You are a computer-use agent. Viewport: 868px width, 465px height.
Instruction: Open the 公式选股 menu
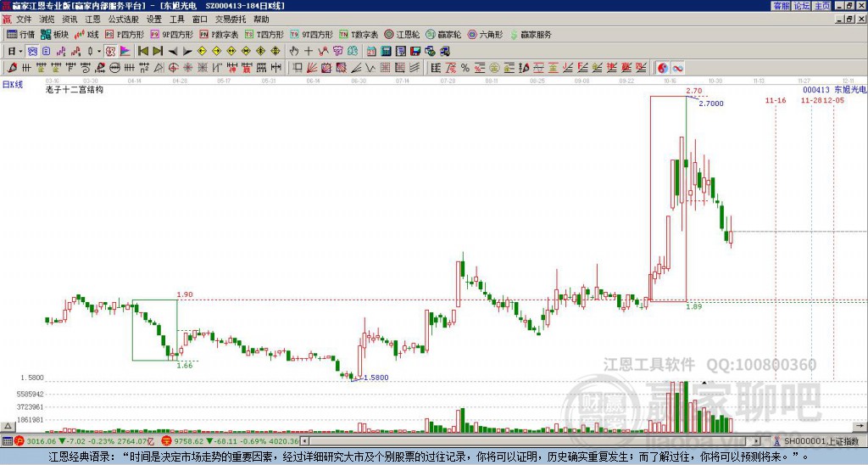point(124,20)
